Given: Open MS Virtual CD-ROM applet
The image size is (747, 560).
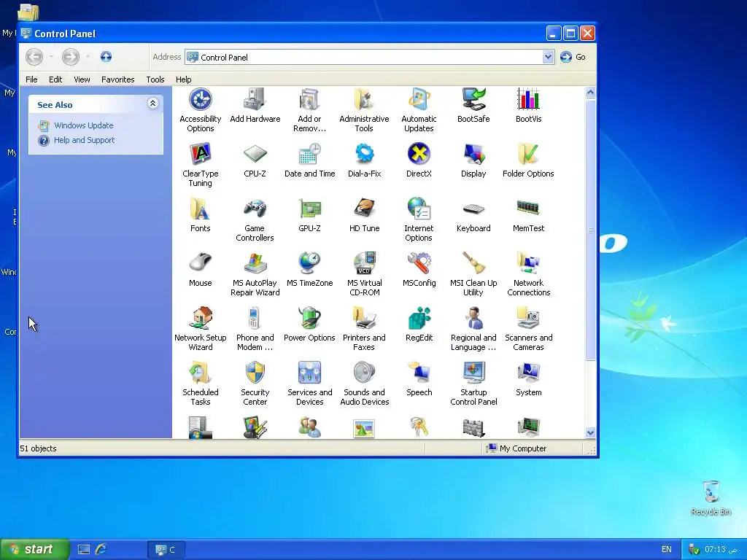Looking at the screenshot, I should pos(365,275).
